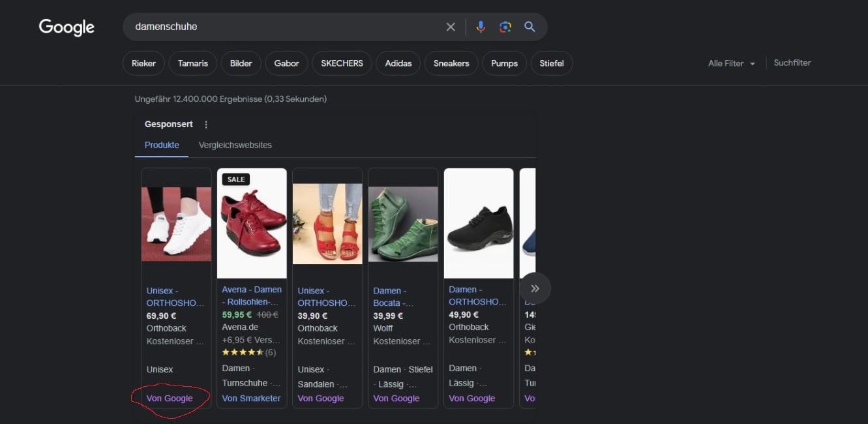The height and width of the screenshot is (424, 868).
Task: Open the red leather shoes product image
Action: 252,224
